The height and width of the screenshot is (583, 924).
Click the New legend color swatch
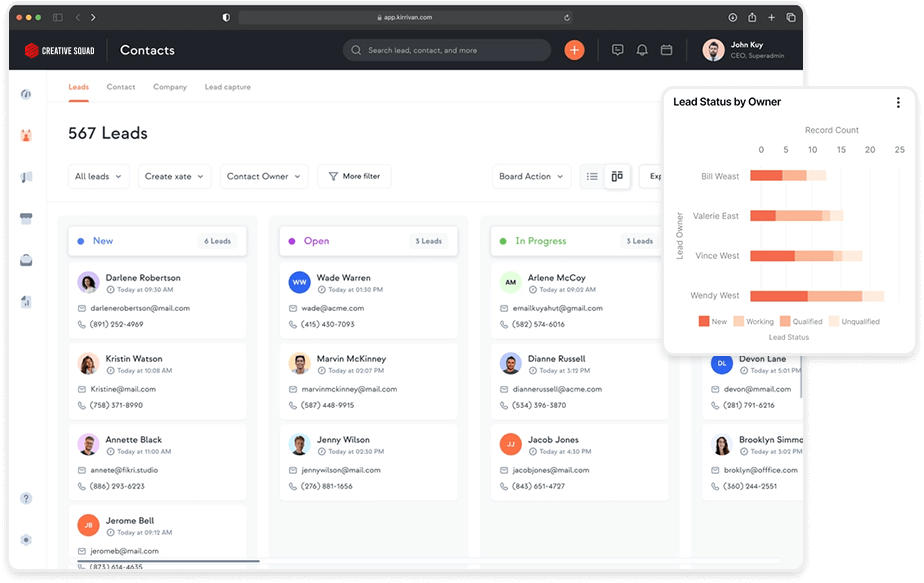click(704, 321)
